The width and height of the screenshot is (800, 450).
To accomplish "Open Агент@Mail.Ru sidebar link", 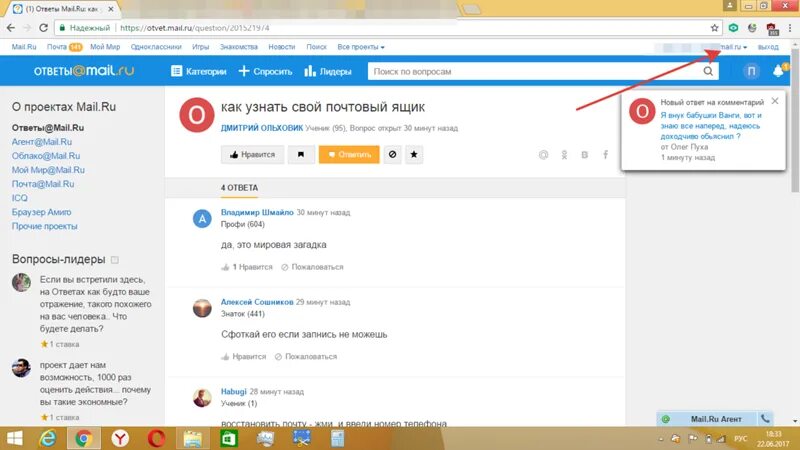I will [42, 142].
